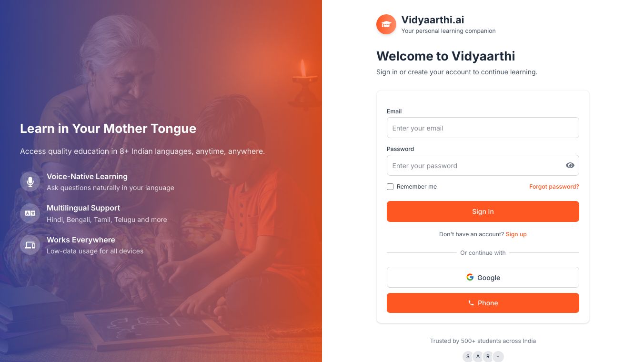Focus the Email input field
This screenshot has width=644, height=362.
coord(483,128)
